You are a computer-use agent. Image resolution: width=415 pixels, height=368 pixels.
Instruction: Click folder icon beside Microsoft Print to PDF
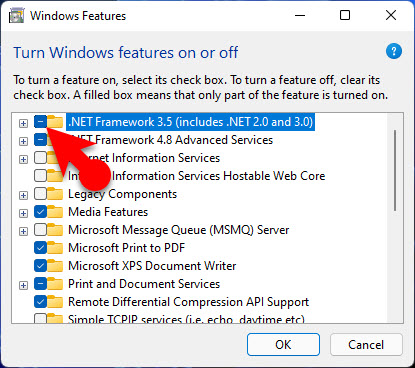pyautogui.click(x=55, y=248)
